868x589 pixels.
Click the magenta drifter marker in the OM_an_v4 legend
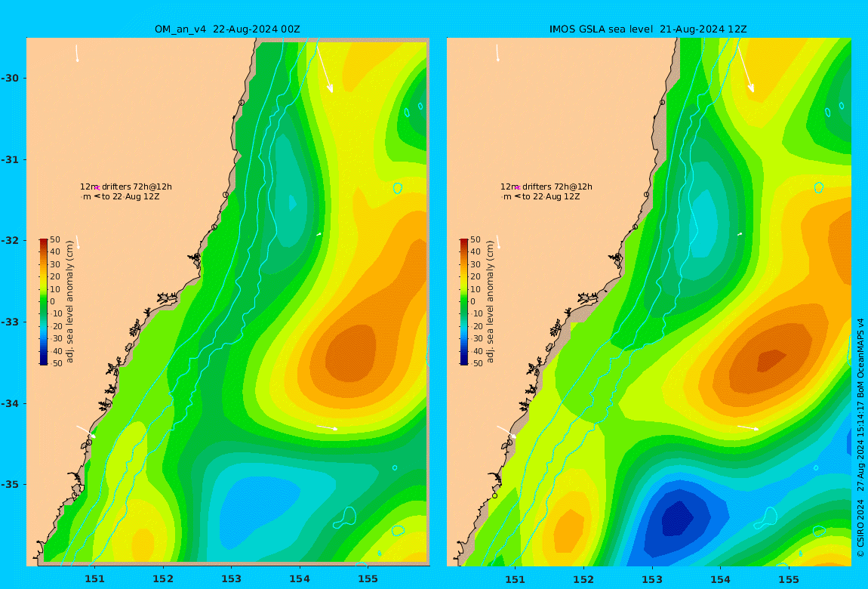97,188
